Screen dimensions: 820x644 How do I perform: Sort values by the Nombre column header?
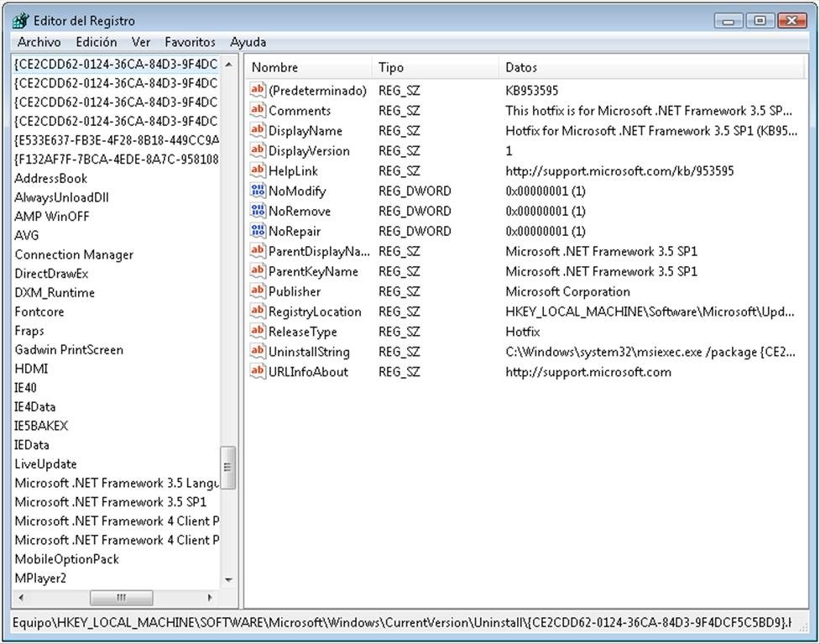[x=309, y=67]
